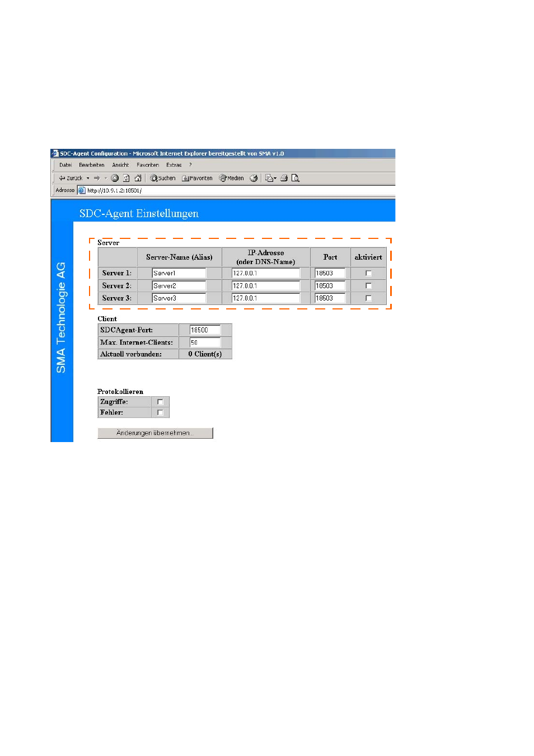Click the forward navigation arrow
The image size is (534, 756).
[x=97, y=178]
